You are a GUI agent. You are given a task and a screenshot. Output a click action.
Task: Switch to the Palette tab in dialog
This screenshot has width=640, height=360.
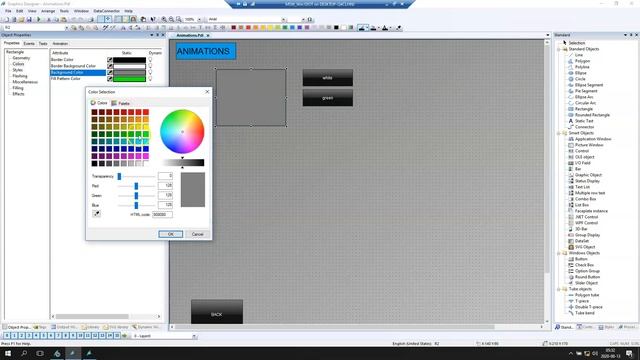click(121, 103)
